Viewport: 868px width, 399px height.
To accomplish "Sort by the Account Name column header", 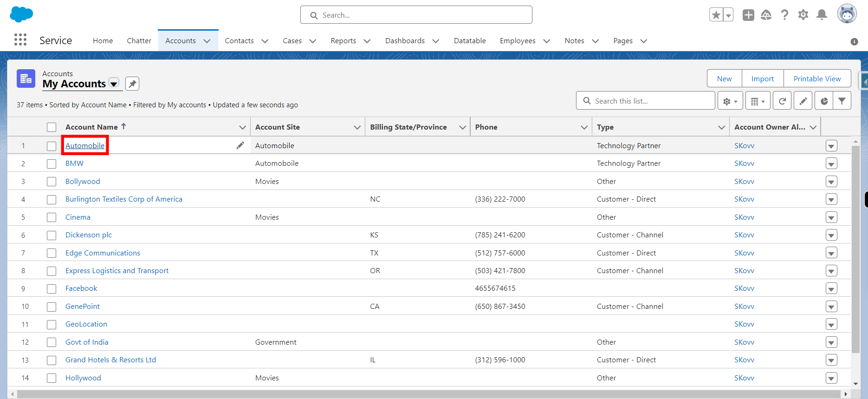I will pos(91,127).
